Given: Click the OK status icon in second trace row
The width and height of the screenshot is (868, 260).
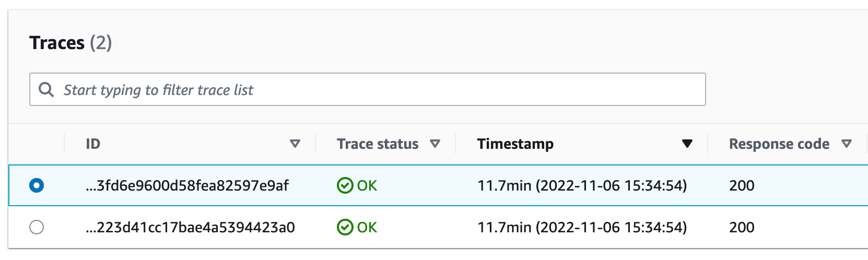Looking at the screenshot, I should [x=345, y=227].
